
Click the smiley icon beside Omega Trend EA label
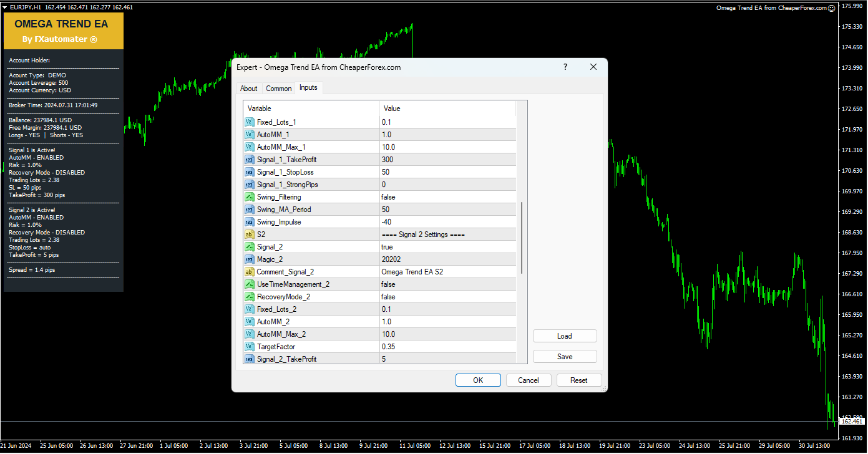coord(832,8)
